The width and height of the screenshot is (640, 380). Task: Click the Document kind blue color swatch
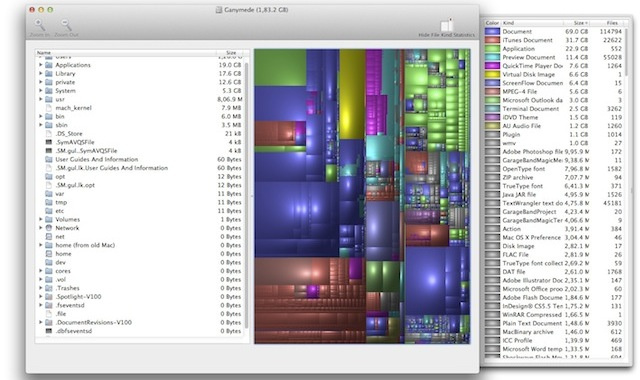[x=492, y=31]
